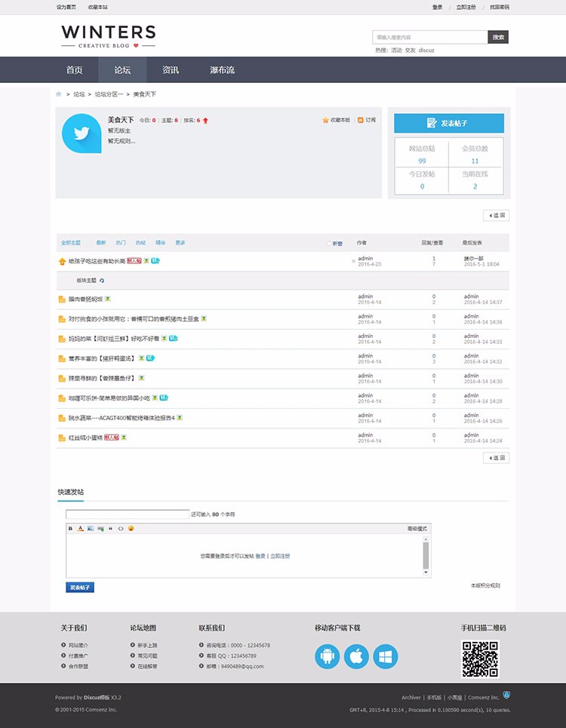Image resolution: width=566 pixels, height=728 pixels.
Task: Select the 全部主题 filter tab
Action: coord(71,243)
